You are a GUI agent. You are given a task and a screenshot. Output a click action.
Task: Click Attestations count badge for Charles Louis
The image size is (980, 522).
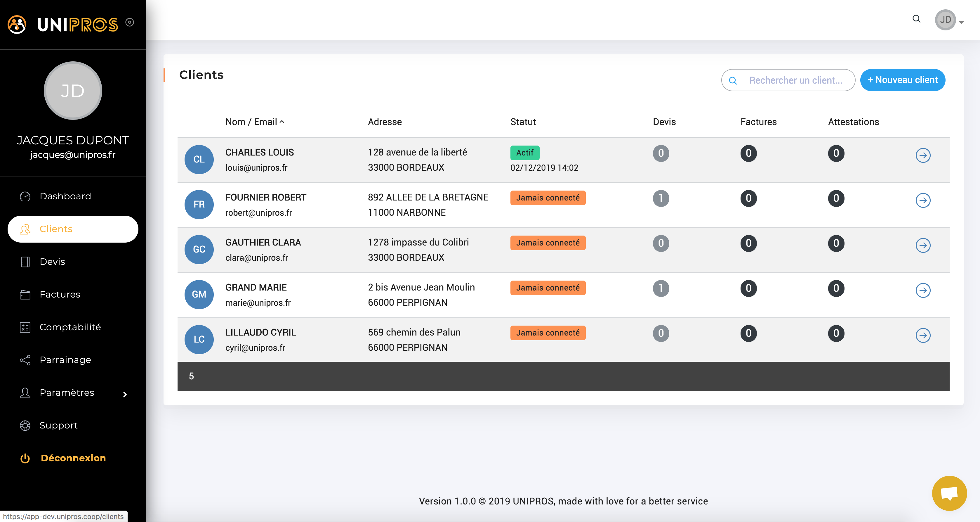click(x=836, y=153)
